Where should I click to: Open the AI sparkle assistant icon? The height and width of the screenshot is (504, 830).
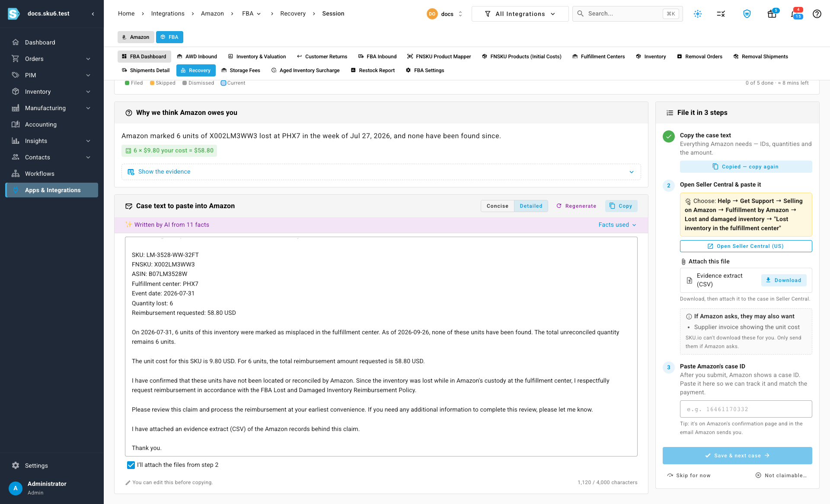tap(698, 14)
